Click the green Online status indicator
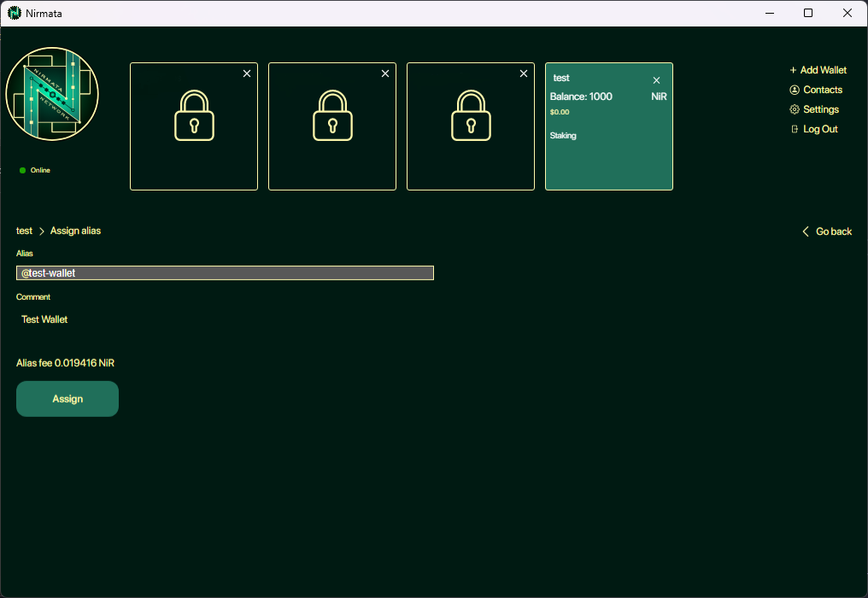Image resolution: width=868 pixels, height=598 pixels. (x=22, y=170)
